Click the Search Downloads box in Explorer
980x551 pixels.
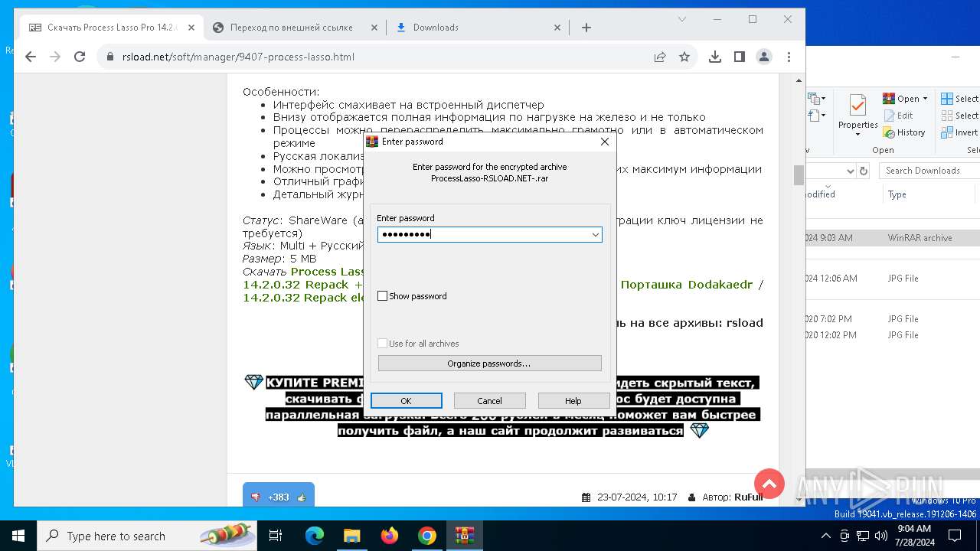click(x=929, y=171)
